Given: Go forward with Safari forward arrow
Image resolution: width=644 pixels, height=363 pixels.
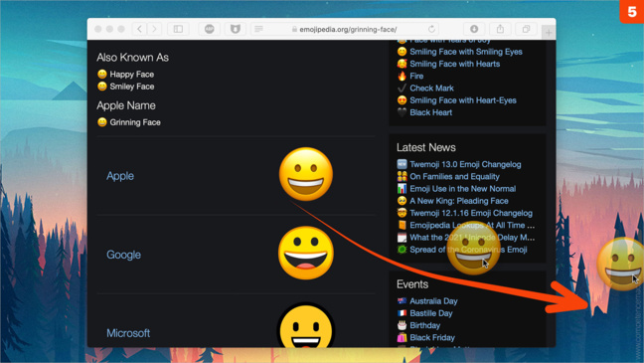Looking at the screenshot, I should pyautogui.click(x=154, y=29).
